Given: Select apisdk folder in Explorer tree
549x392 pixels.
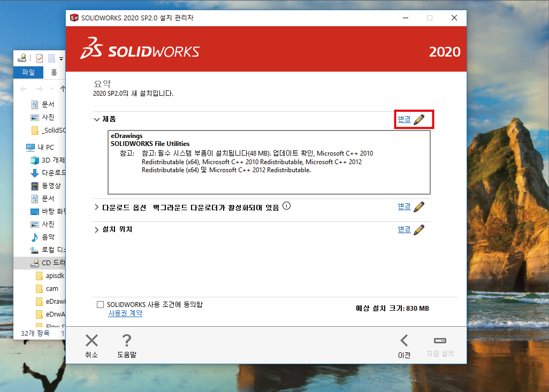Looking at the screenshot, I should click(50, 276).
